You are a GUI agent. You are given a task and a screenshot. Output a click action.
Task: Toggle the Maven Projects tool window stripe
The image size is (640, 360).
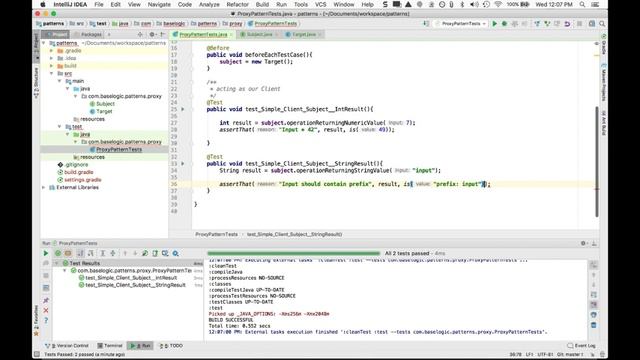tap(603, 83)
